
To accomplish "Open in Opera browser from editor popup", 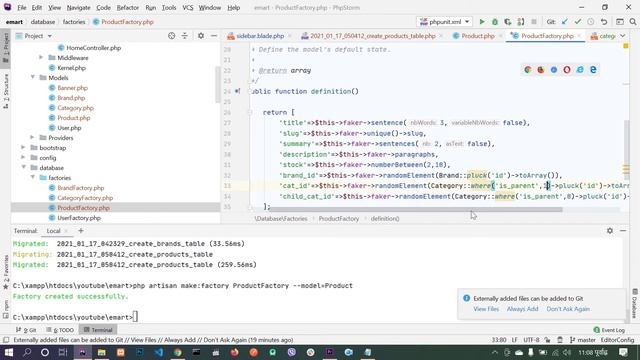I will click(567, 70).
